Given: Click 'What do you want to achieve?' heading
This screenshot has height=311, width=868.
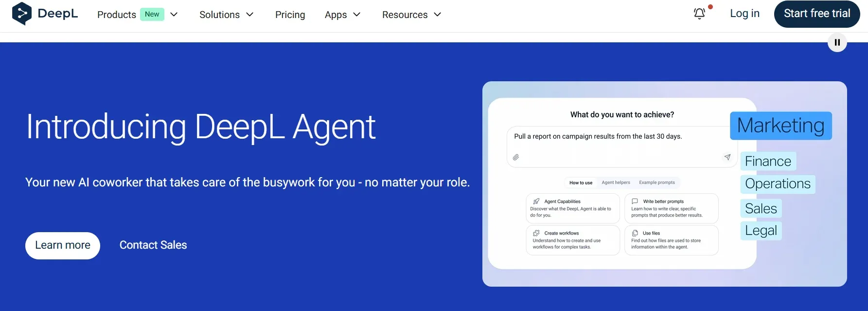Looking at the screenshot, I should [622, 115].
